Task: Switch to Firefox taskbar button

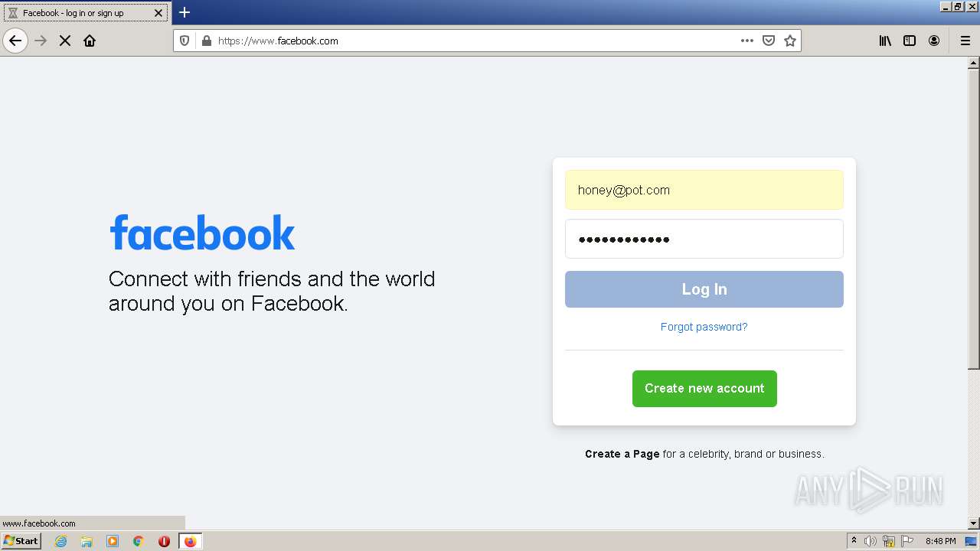Action: tap(190, 541)
